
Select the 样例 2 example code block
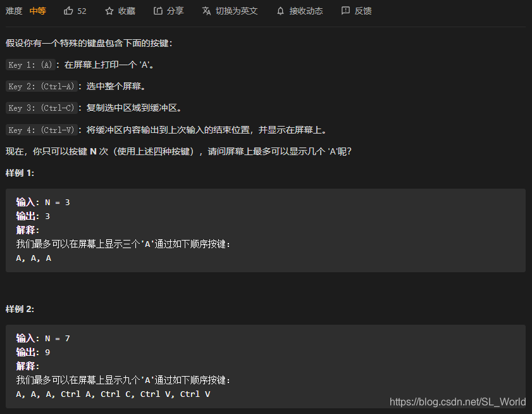click(266, 366)
